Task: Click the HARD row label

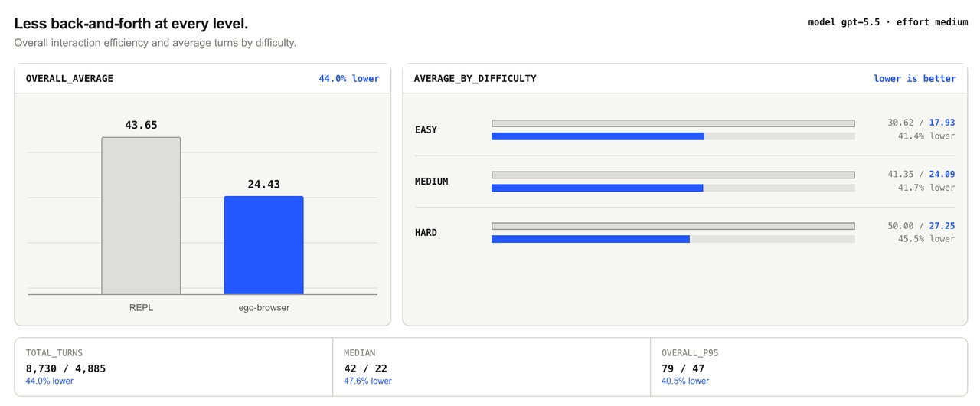Action: [426, 232]
